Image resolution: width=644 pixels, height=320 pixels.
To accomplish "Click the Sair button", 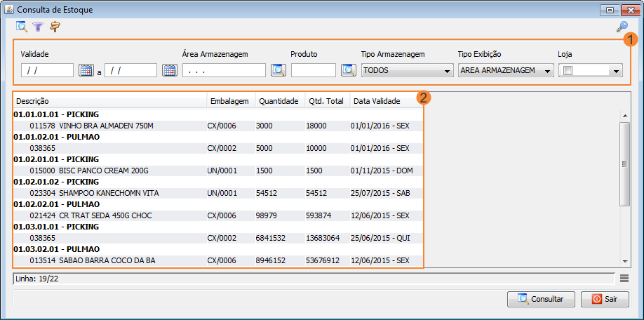I will coord(605,299).
